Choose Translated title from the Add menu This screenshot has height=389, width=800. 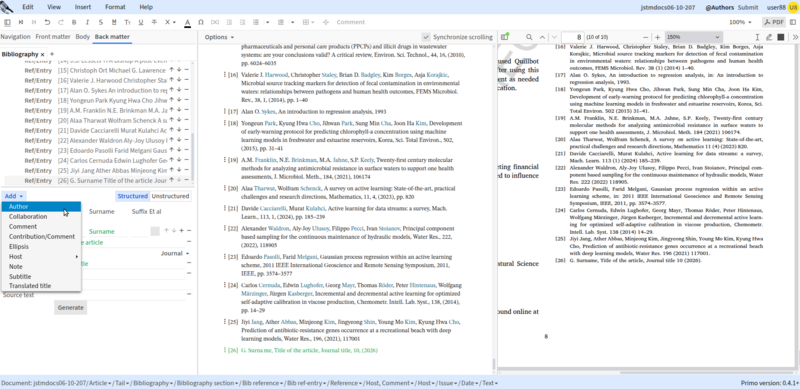[41, 286]
